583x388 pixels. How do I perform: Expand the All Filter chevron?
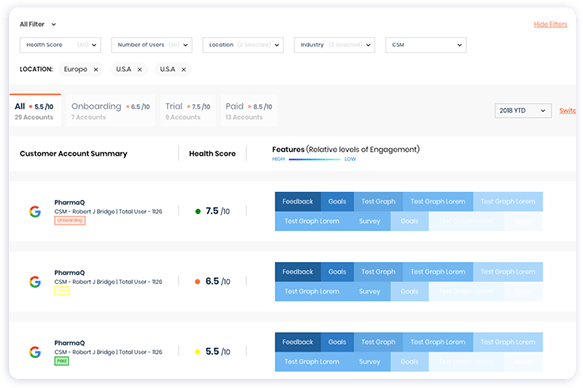pyautogui.click(x=54, y=25)
